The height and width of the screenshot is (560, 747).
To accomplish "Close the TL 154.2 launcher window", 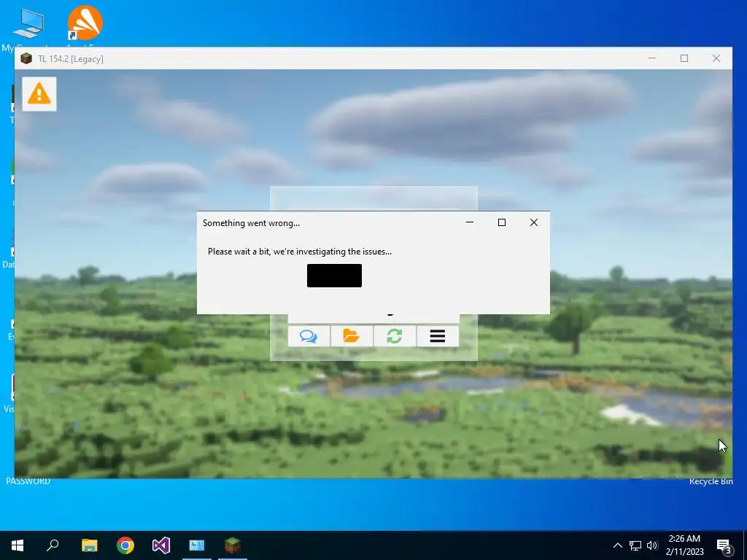I will [x=716, y=58].
